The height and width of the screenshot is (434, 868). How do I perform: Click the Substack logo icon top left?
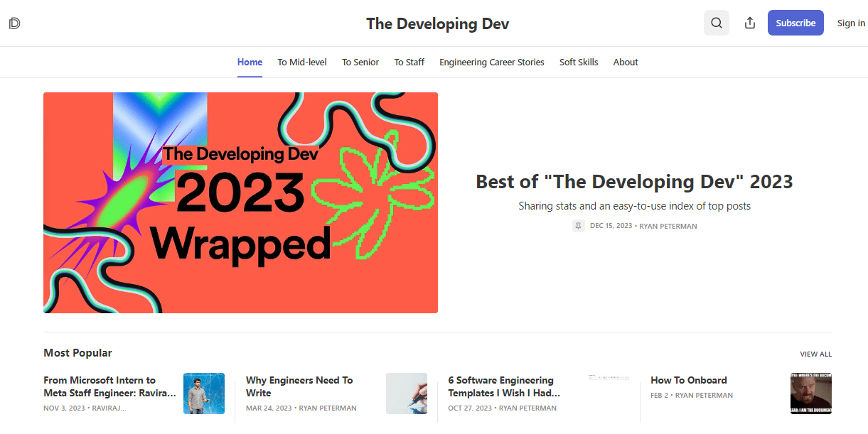click(x=14, y=23)
